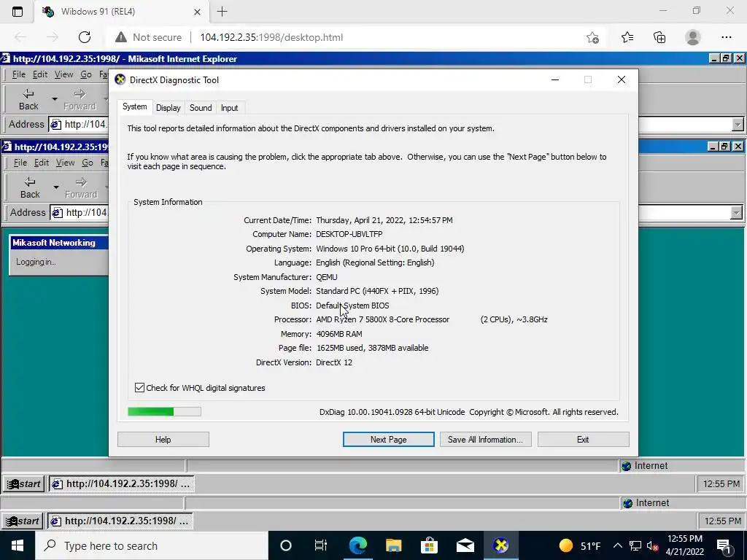Screen dimensions: 747x560
Task: Open notification center icon
Action: click(x=724, y=546)
